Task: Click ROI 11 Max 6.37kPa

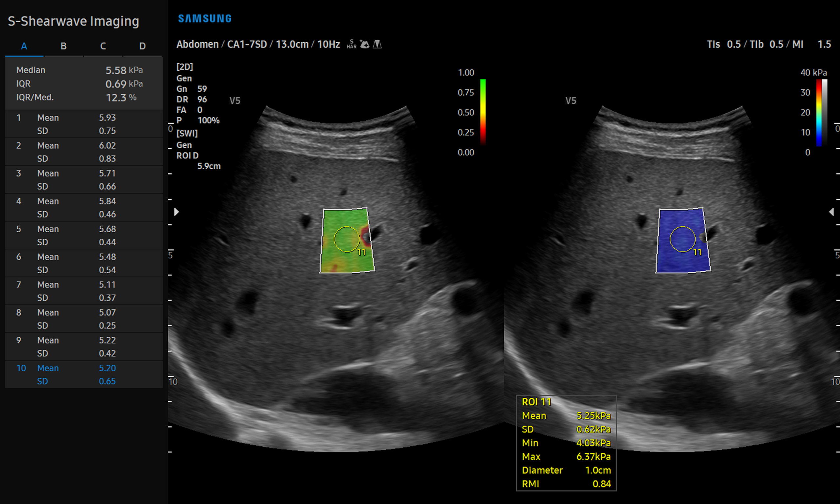Action: [566, 457]
